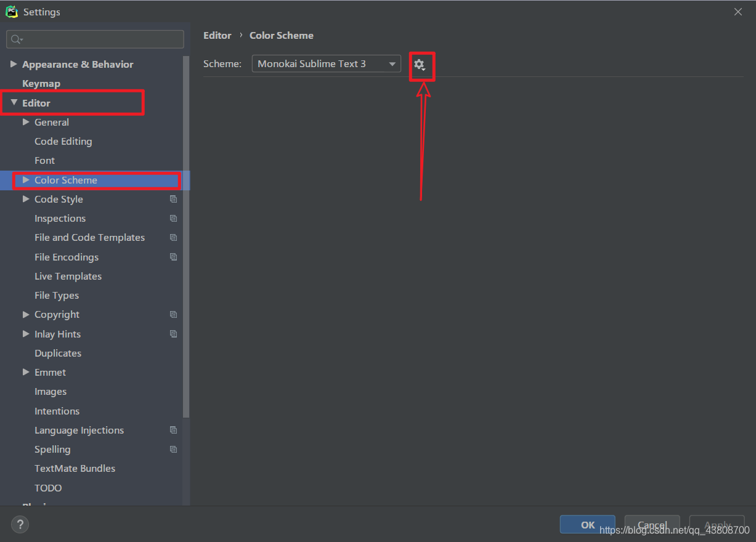Click the project-level icon beside Code Style
756x542 pixels.
click(174, 199)
